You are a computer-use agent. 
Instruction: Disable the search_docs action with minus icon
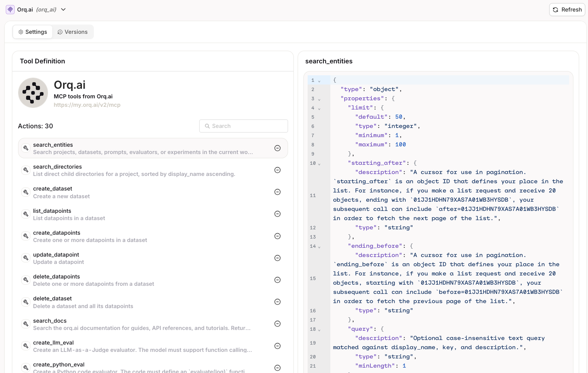coord(277,324)
